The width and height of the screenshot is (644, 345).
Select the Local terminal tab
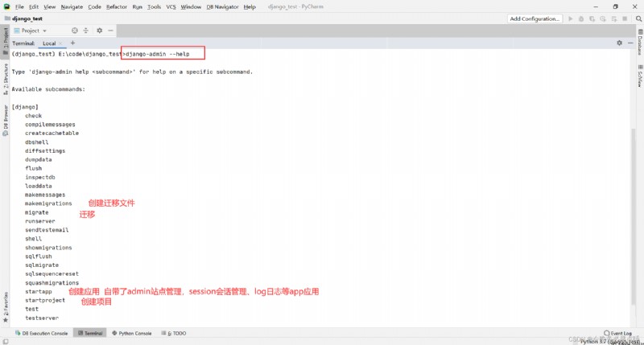click(49, 43)
